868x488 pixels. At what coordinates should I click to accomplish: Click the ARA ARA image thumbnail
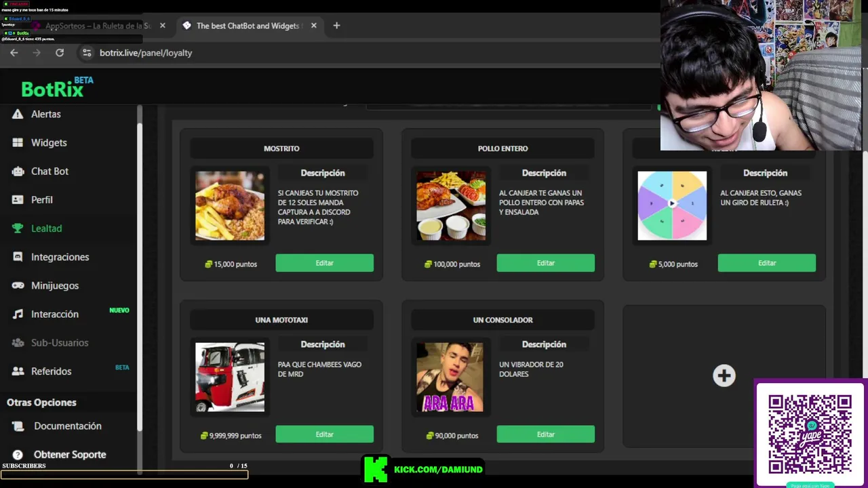[450, 377]
